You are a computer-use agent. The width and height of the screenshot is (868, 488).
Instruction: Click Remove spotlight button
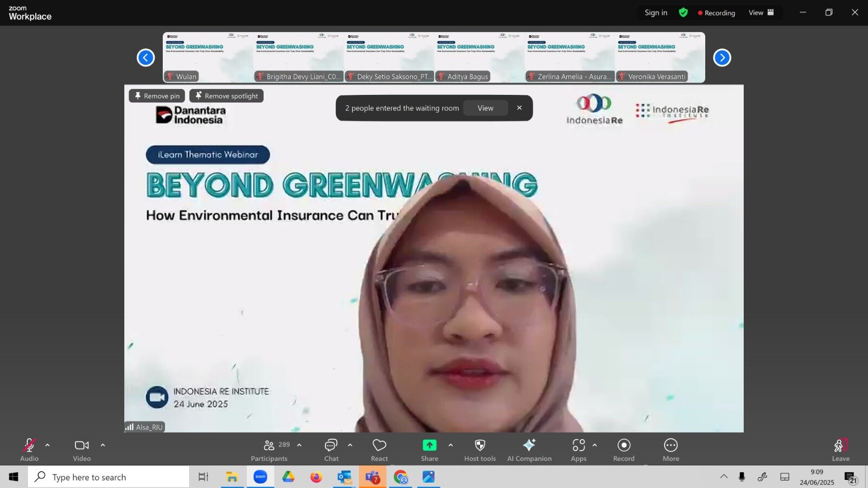226,96
